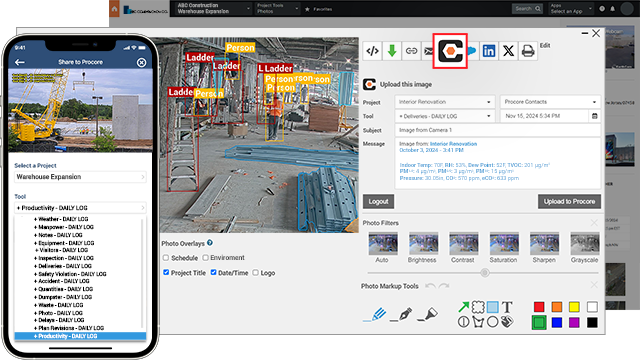
Task: Click Upload to Procore button
Action: click(x=569, y=202)
